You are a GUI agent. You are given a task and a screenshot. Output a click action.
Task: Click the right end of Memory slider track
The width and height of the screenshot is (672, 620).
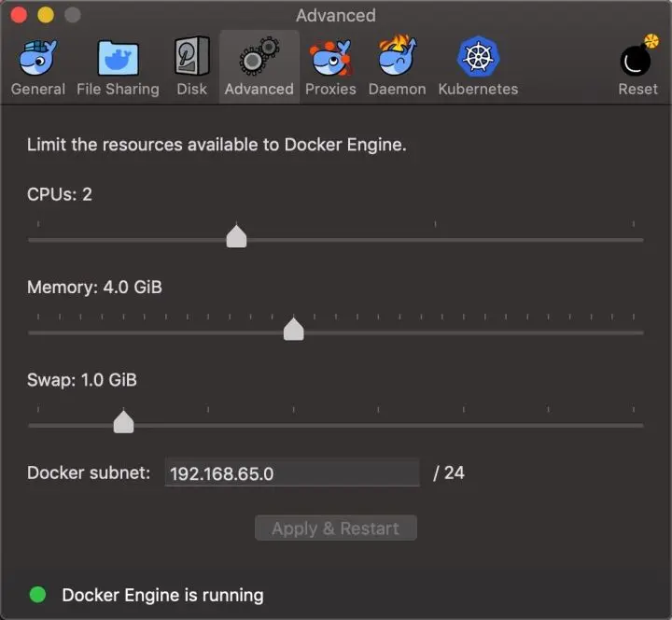point(640,332)
